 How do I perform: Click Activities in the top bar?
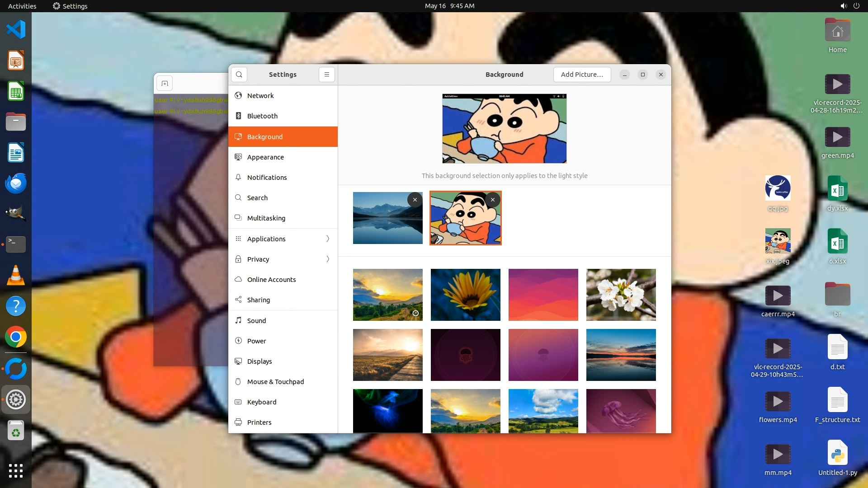click(22, 6)
